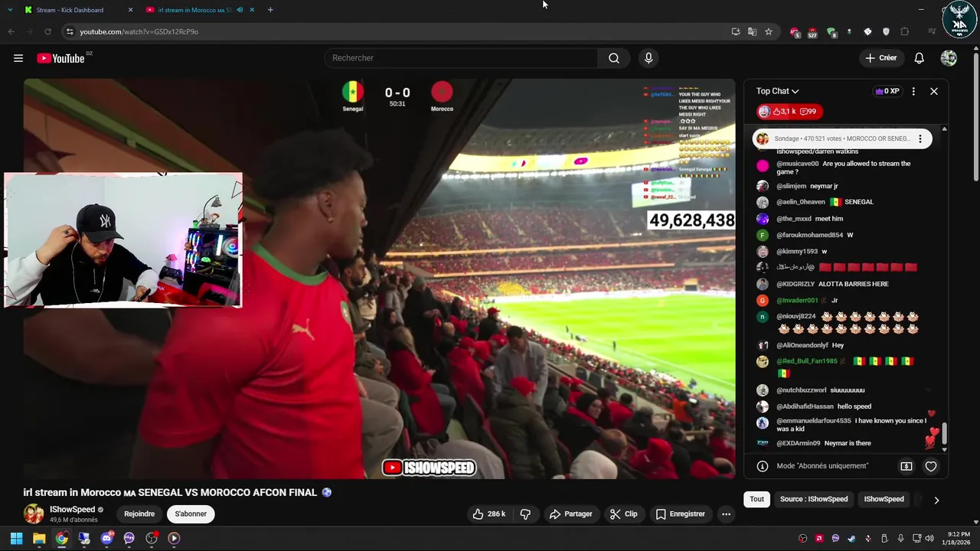The height and width of the screenshot is (551, 980).
Task: Click the search magnifier button
Action: coord(614,58)
